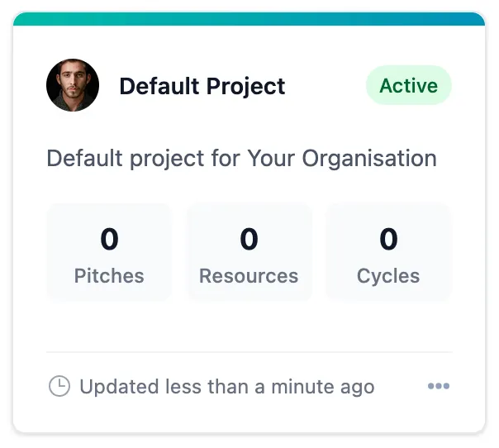Click the Pitches label
This screenshot has height=448, width=499.
click(109, 276)
